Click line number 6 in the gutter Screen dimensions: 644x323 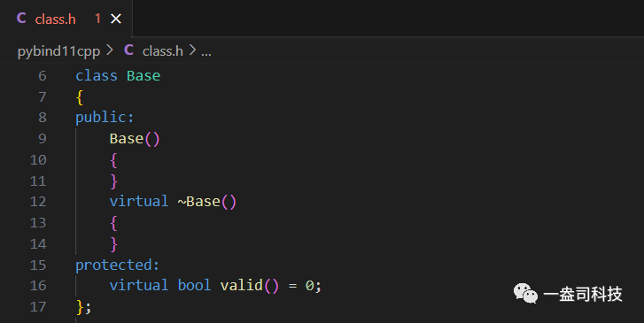(x=43, y=76)
